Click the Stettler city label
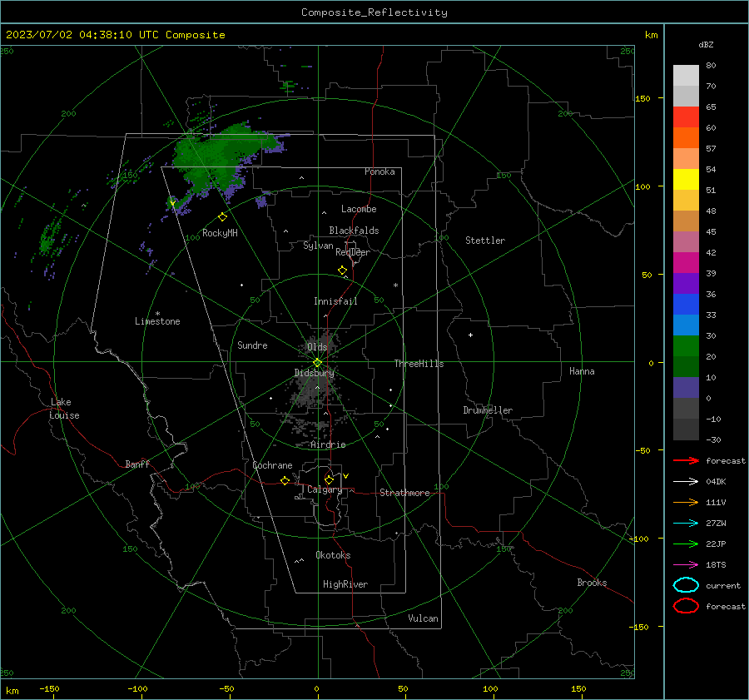This screenshot has height=700, width=749. pyautogui.click(x=485, y=241)
